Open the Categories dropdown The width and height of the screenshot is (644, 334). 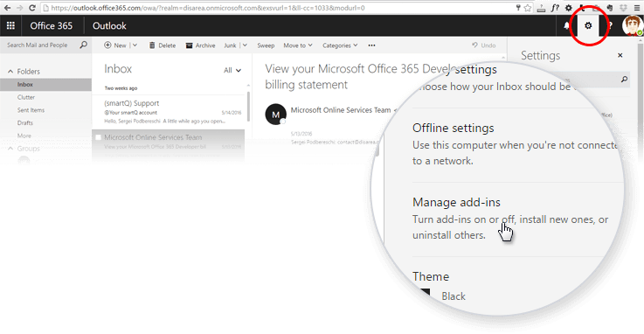click(x=340, y=45)
